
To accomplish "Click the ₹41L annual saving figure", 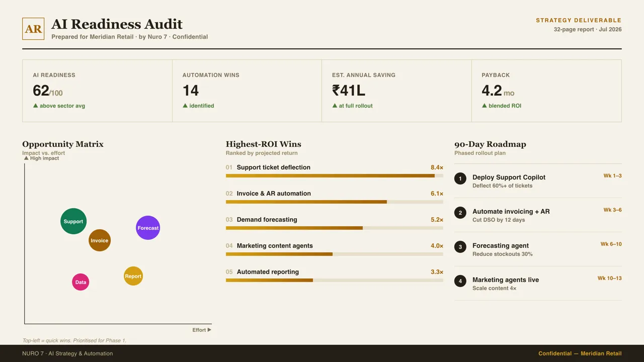I will point(349,90).
